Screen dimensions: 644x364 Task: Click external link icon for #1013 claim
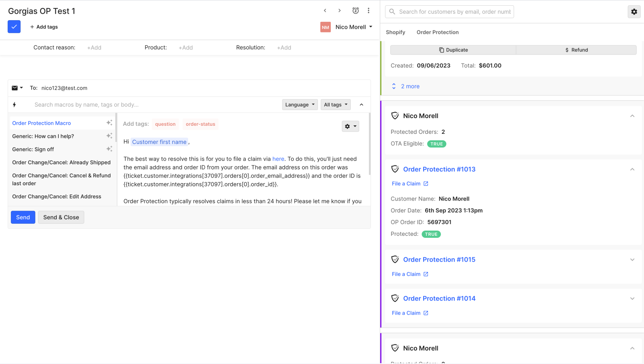426,184
